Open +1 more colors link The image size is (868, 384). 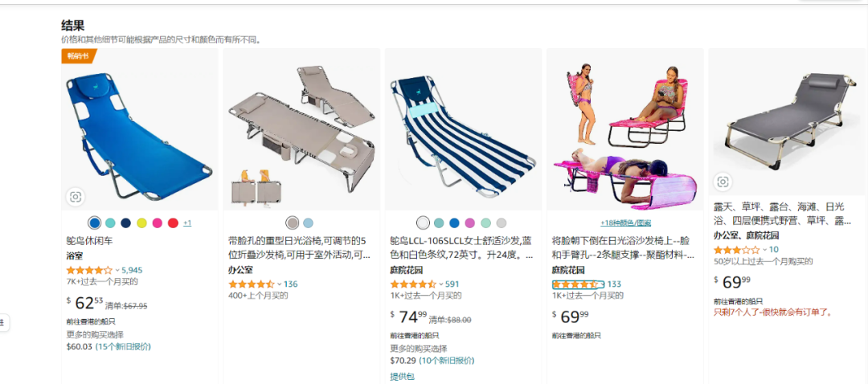187,223
